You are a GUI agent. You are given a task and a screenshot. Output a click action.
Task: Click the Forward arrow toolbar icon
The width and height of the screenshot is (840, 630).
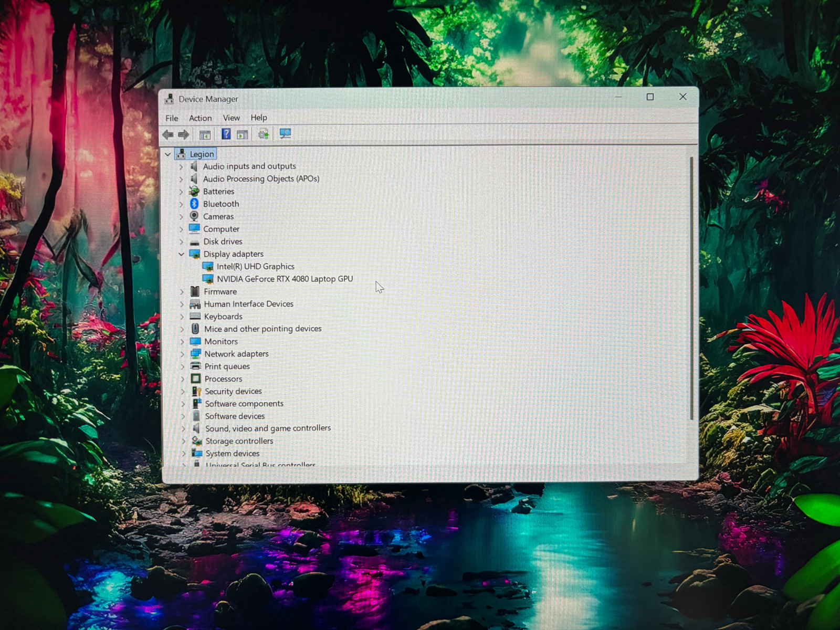click(183, 135)
